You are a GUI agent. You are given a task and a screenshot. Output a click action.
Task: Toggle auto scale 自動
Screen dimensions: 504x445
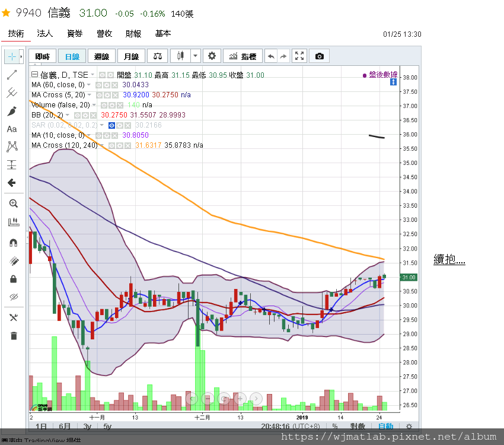click(386, 427)
